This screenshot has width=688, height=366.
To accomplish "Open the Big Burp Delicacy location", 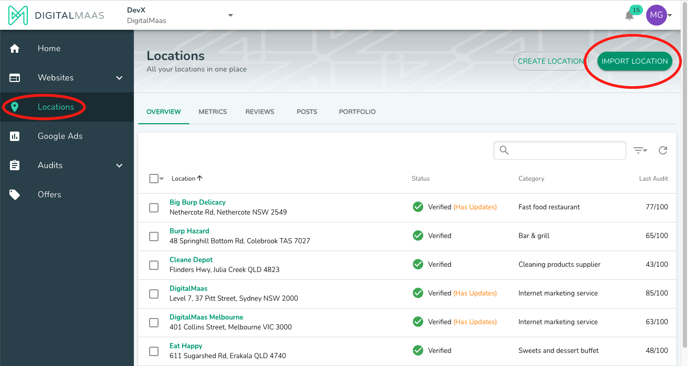I will [197, 202].
